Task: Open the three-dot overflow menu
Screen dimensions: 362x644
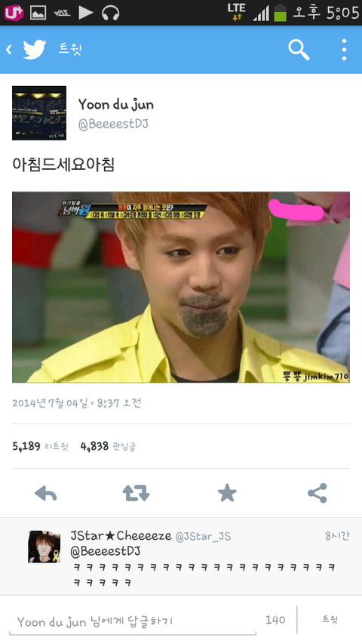Action: (344, 50)
